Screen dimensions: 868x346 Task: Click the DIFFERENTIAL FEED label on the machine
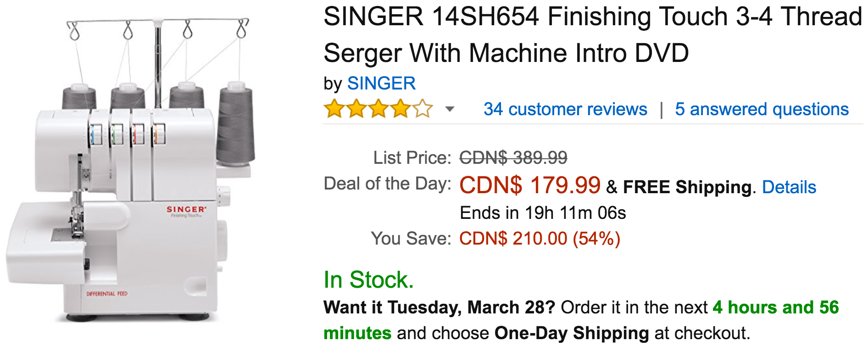pos(107,294)
